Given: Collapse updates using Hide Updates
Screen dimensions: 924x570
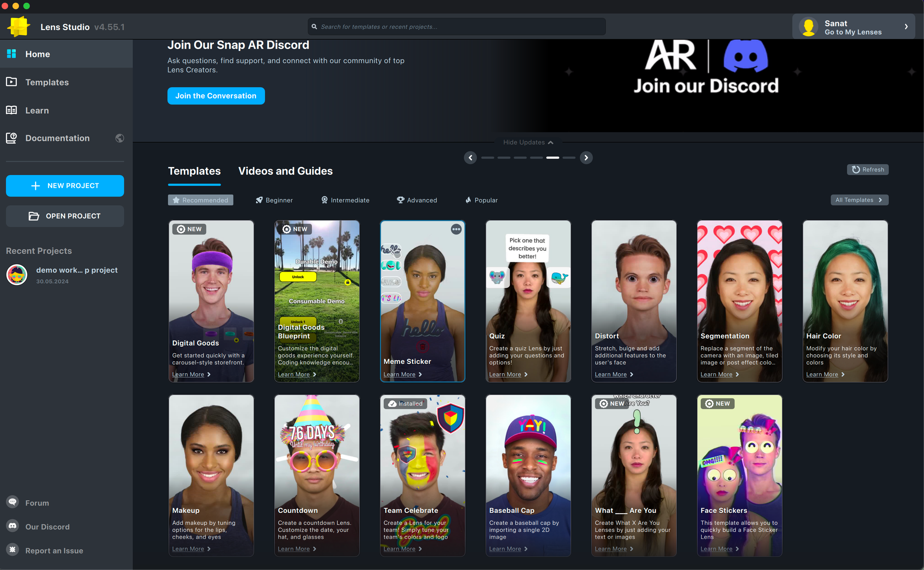Looking at the screenshot, I should pyautogui.click(x=529, y=142).
